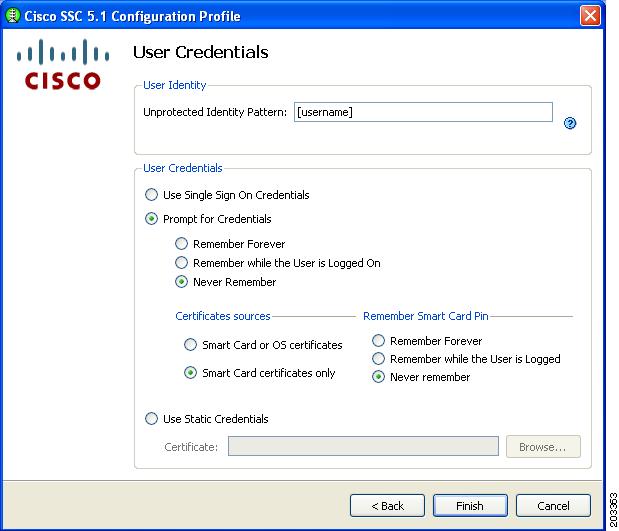
Task: Click the Certificates sources label
Action: 223,316
